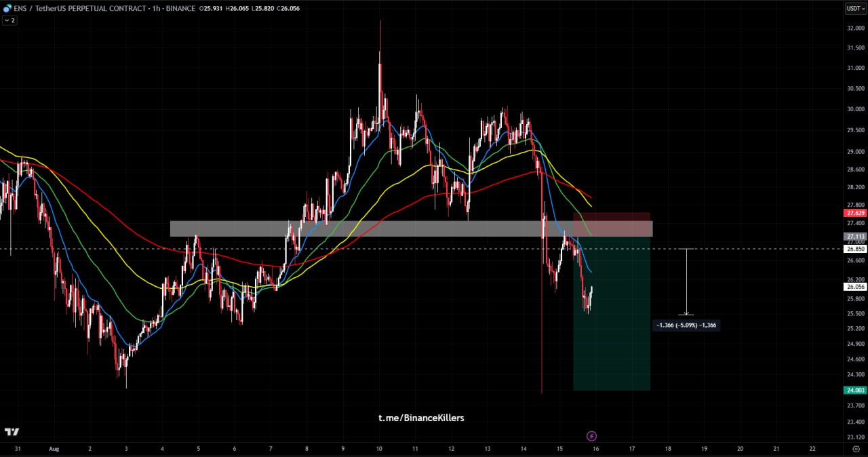Click the 26.056 current price label
The height and width of the screenshot is (457, 868).
click(854, 287)
